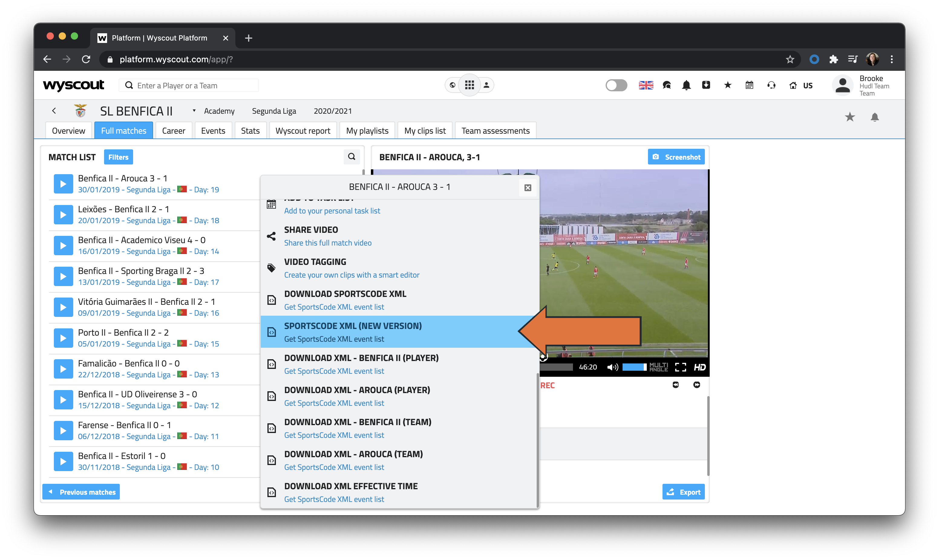Image resolution: width=939 pixels, height=560 pixels.
Task: Open the calendar in the top bar
Action: (749, 85)
